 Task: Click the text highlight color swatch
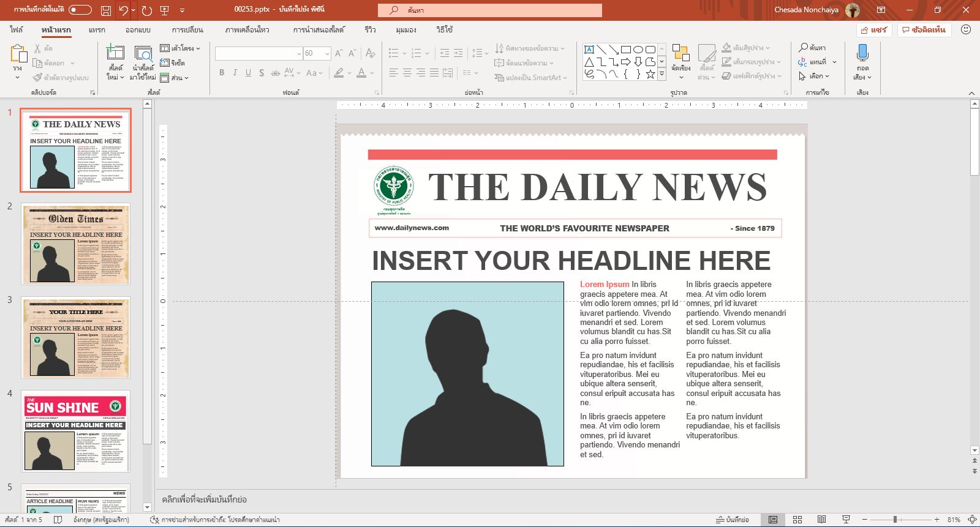point(339,73)
